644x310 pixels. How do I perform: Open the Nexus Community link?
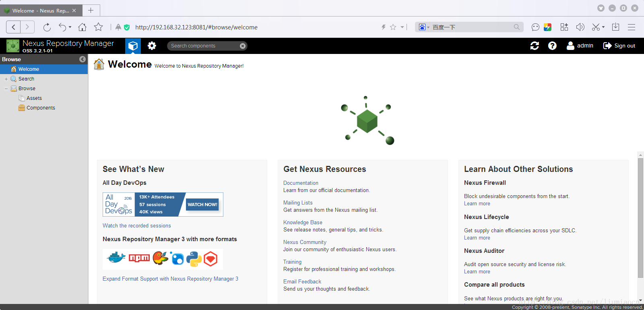click(x=305, y=242)
